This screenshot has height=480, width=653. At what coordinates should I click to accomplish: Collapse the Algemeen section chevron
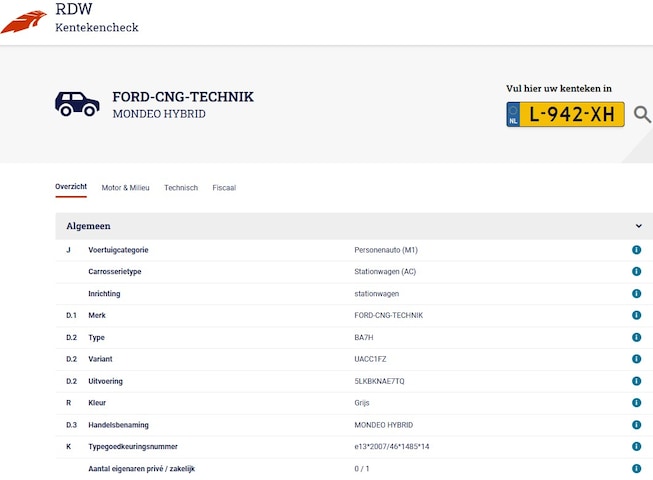pyautogui.click(x=638, y=226)
